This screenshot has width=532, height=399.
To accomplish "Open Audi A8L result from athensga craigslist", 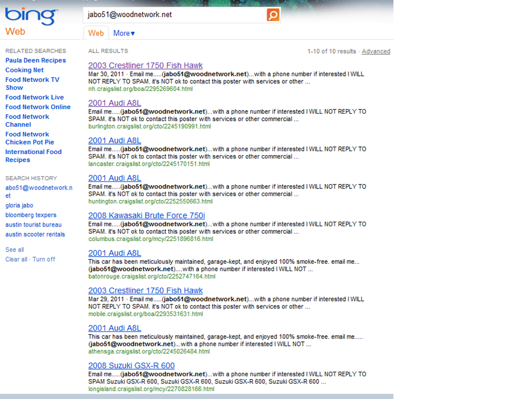I will (115, 328).
